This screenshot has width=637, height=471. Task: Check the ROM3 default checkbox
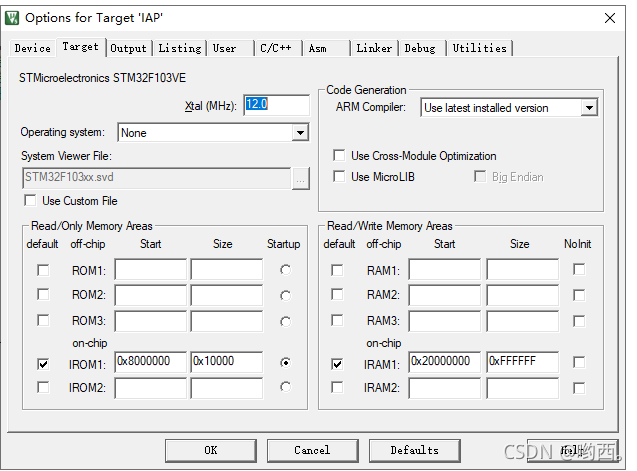pos(43,320)
